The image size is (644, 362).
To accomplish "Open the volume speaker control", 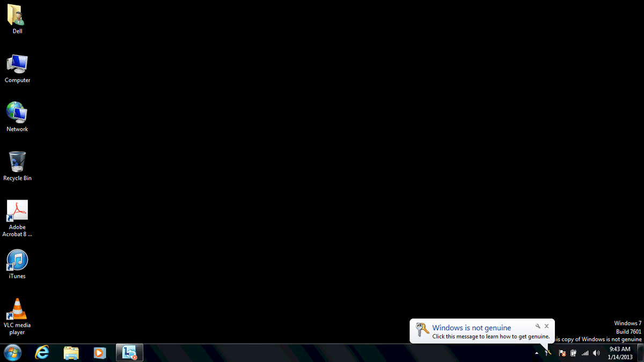I will [597, 353].
